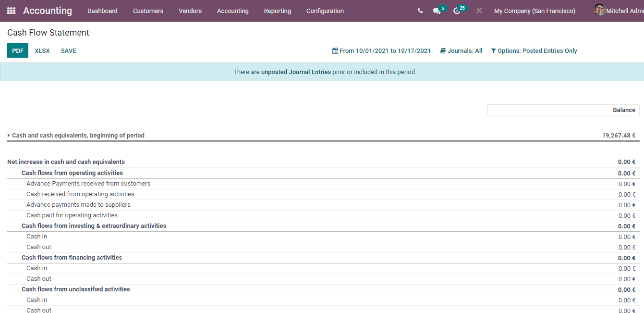Open the apps menu grid icon

(11, 11)
